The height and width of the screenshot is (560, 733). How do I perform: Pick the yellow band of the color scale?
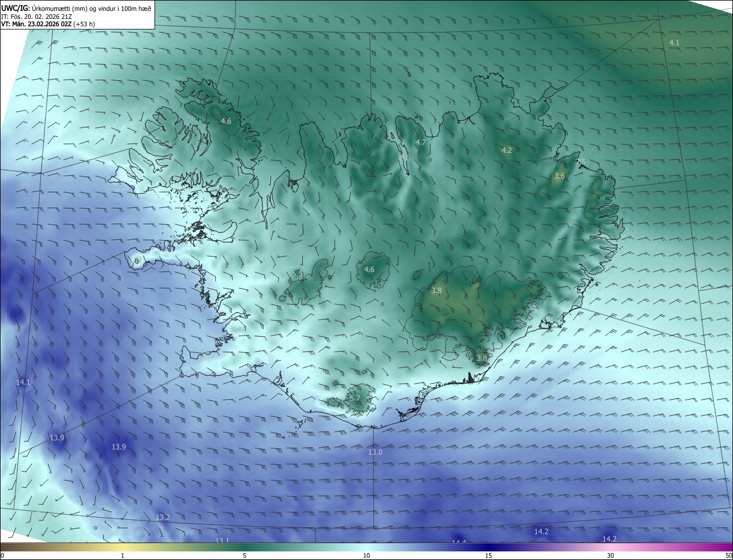click(123, 547)
